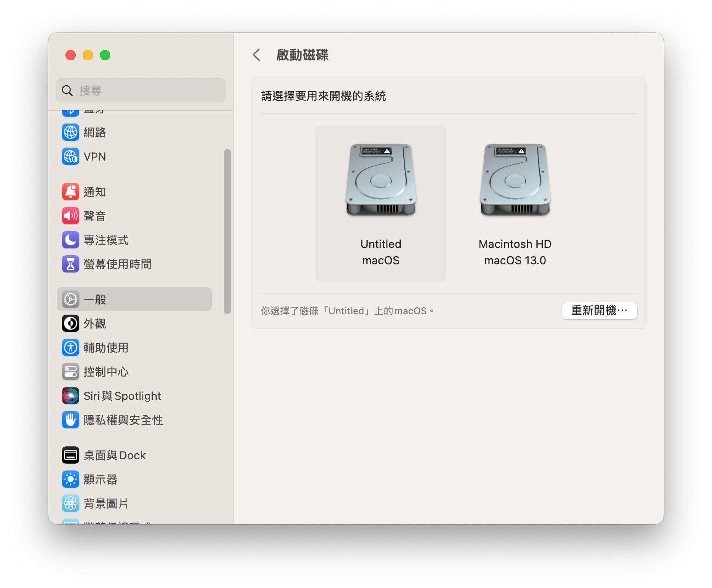Viewport: 712px width, 588px height.
Task: Open the 外觀 settings label
Action: 95,324
